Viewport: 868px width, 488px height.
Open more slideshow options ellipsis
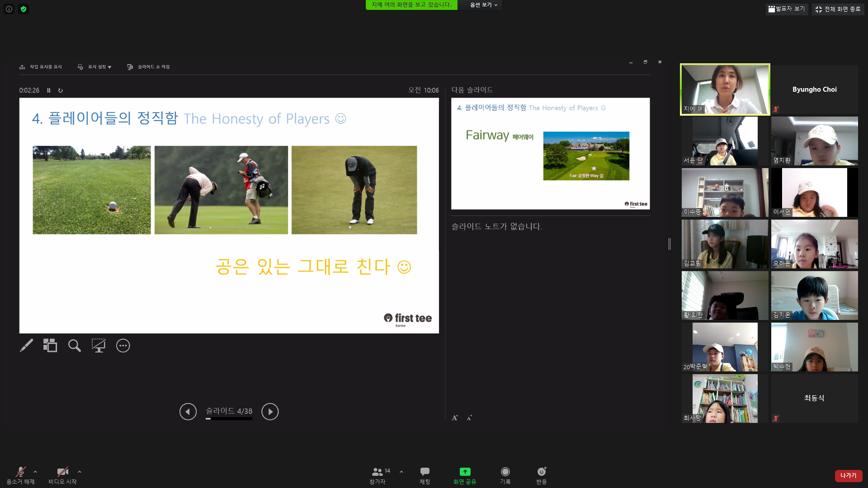click(x=123, y=346)
